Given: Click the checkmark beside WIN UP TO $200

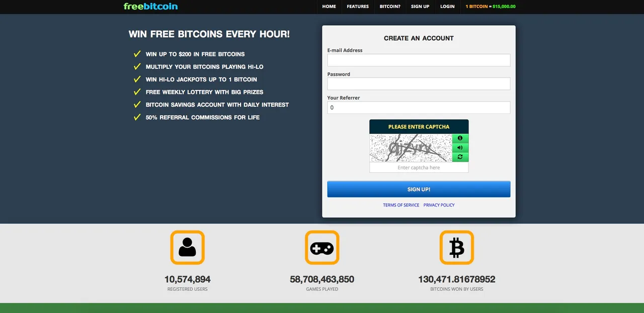Looking at the screenshot, I should [137, 54].
